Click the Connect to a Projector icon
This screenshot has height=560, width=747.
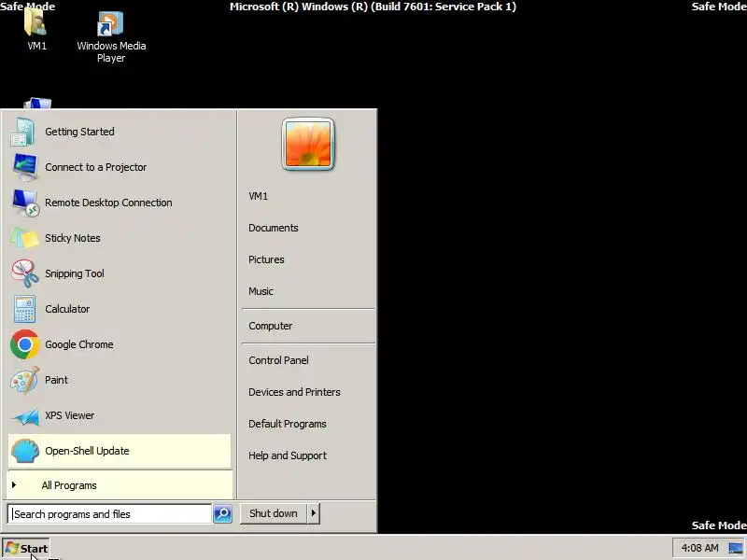pyautogui.click(x=25, y=167)
